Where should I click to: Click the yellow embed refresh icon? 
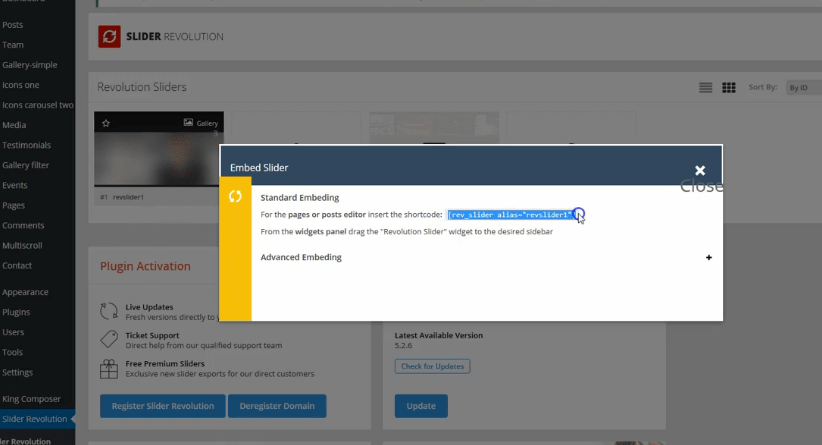(236, 196)
